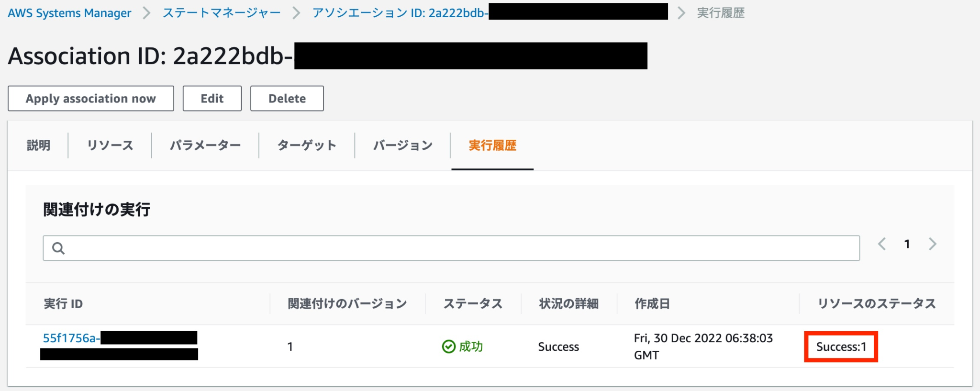
Task: Navigate to ステートマネージャー breadcrumb
Action: pos(222,13)
